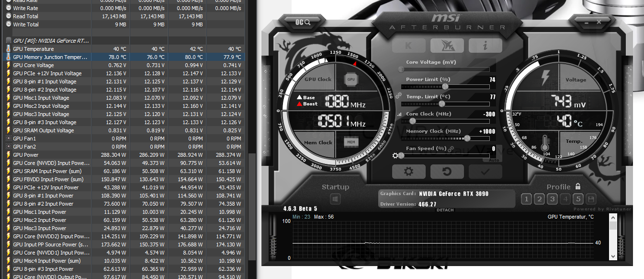The height and width of the screenshot is (279, 644).
Task: Click DETACH below the driver version
Action: point(445,210)
